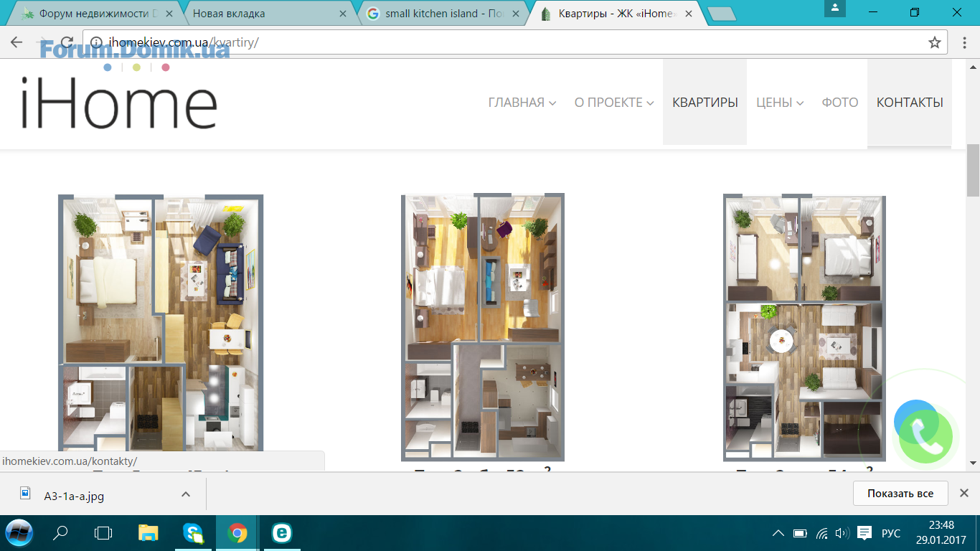The image size is (980, 551).
Task: Open ESET antivirus from the taskbar
Action: (281, 533)
